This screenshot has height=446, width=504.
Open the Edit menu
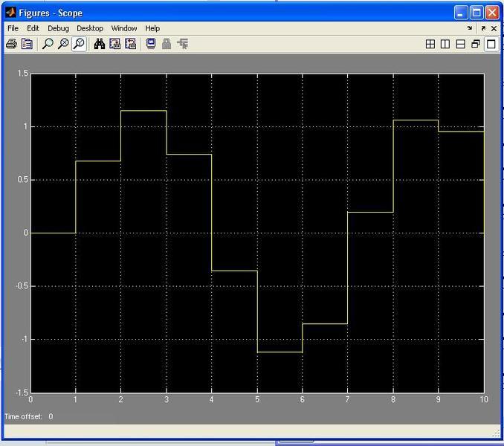coord(33,28)
